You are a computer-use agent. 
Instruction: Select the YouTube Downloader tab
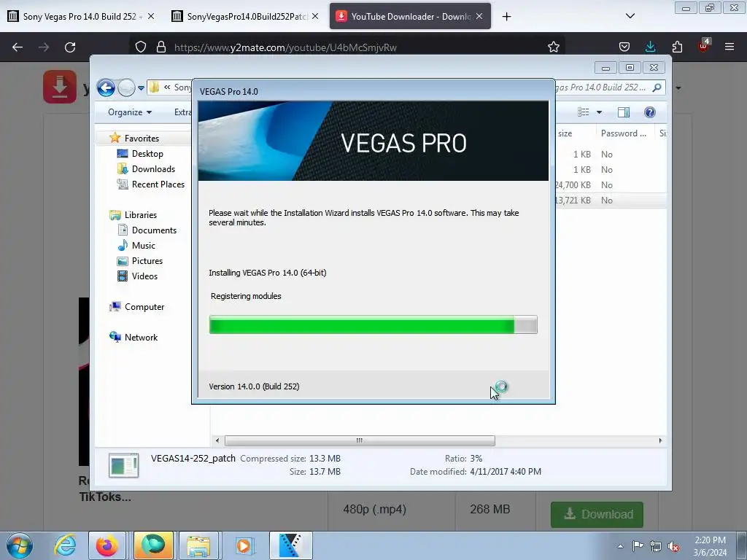(x=410, y=16)
